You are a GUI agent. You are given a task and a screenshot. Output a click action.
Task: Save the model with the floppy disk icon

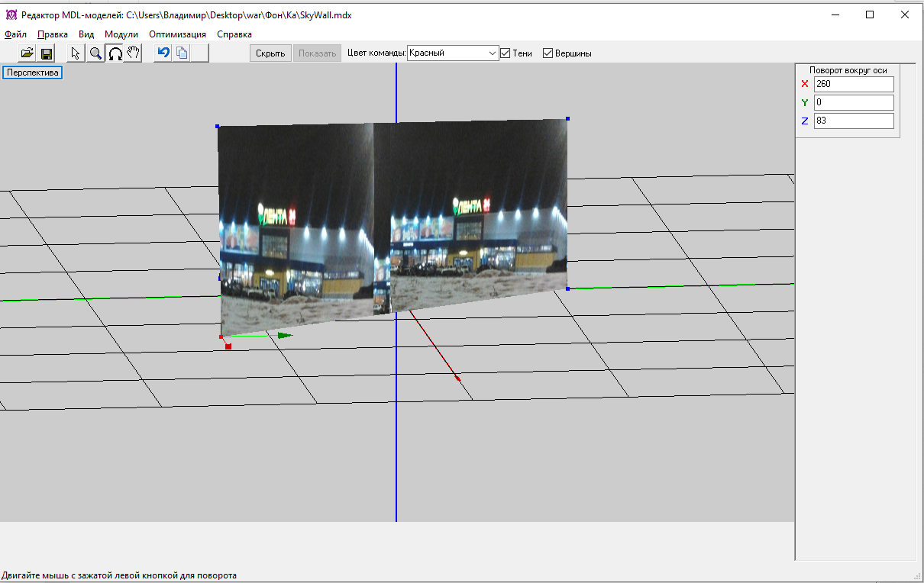[x=47, y=53]
